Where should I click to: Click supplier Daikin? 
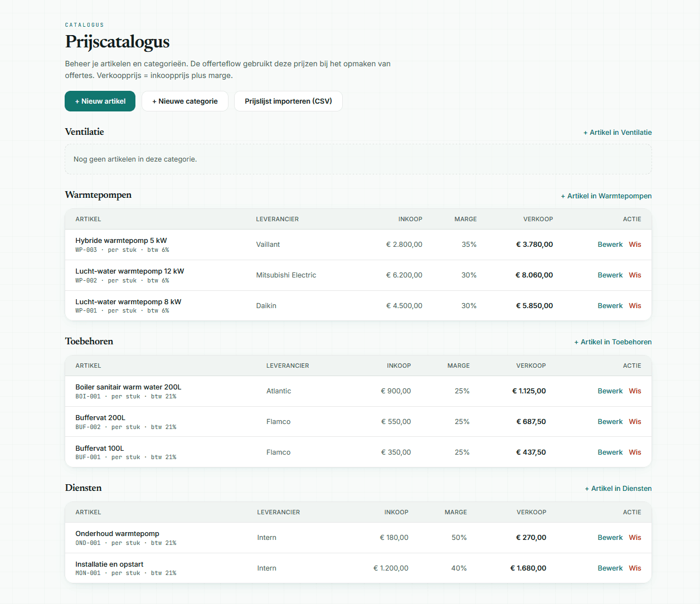click(x=266, y=306)
